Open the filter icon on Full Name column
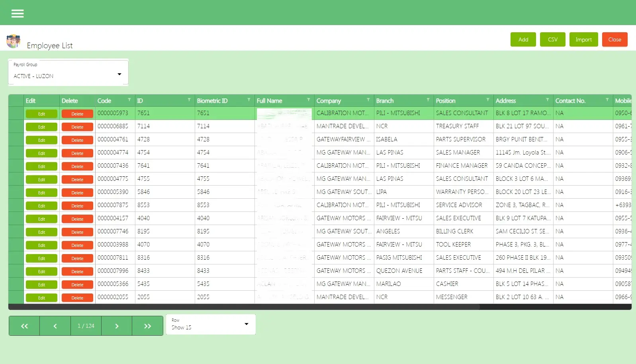The height and width of the screenshot is (364, 636). [308, 100]
